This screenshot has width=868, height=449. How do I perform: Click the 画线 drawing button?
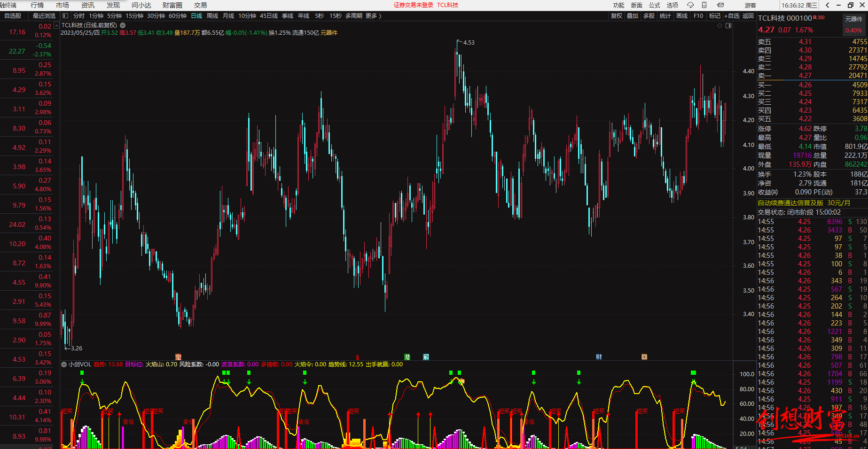tap(682, 16)
